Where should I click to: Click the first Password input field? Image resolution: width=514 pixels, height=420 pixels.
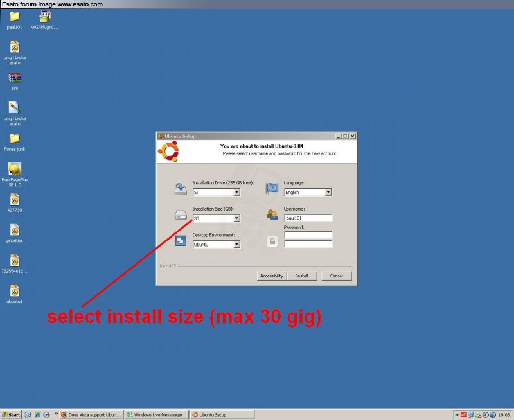point(308,234)
